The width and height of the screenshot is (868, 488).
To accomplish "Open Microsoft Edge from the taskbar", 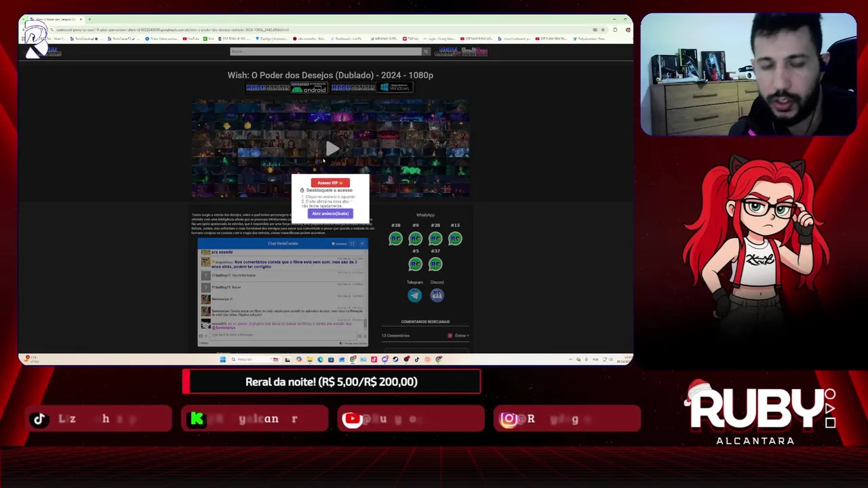I will tap(320, 359).
